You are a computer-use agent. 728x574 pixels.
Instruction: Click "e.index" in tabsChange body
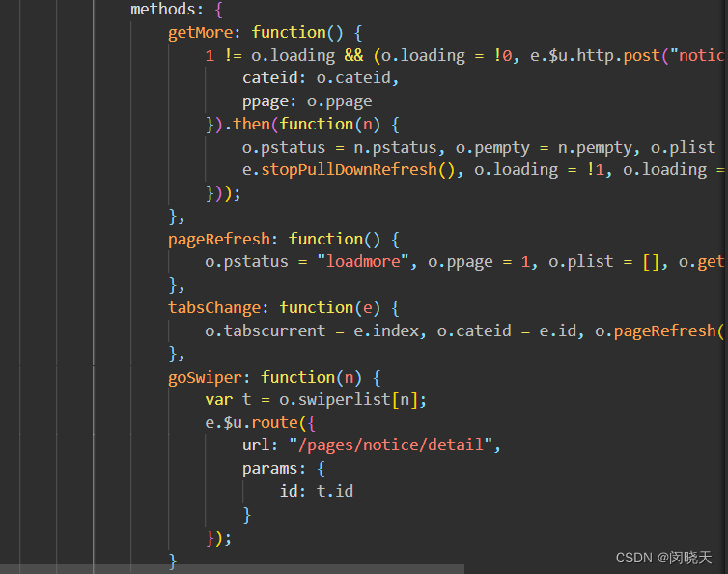click(386, 330)
